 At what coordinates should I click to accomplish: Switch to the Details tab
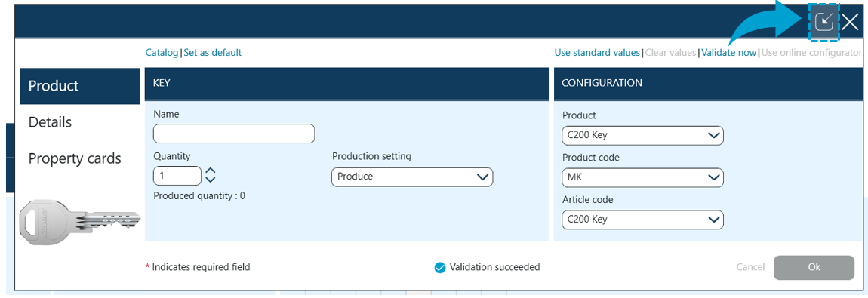tap(80, 122)
